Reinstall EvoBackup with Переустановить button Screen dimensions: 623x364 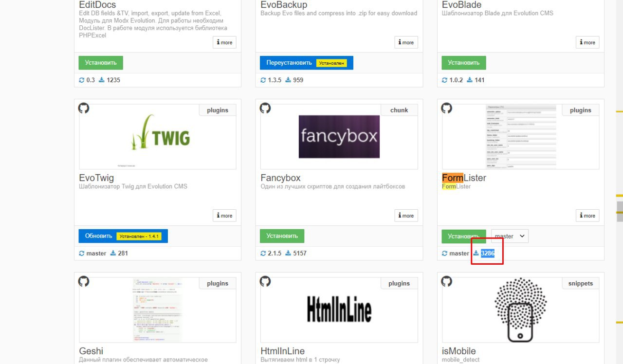307,63
